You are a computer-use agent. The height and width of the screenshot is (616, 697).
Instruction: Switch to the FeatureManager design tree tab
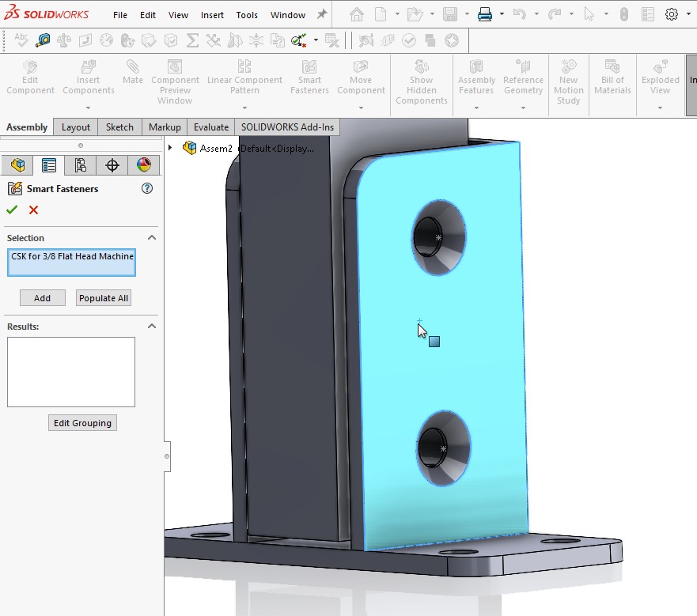click(x=17, y=165)
